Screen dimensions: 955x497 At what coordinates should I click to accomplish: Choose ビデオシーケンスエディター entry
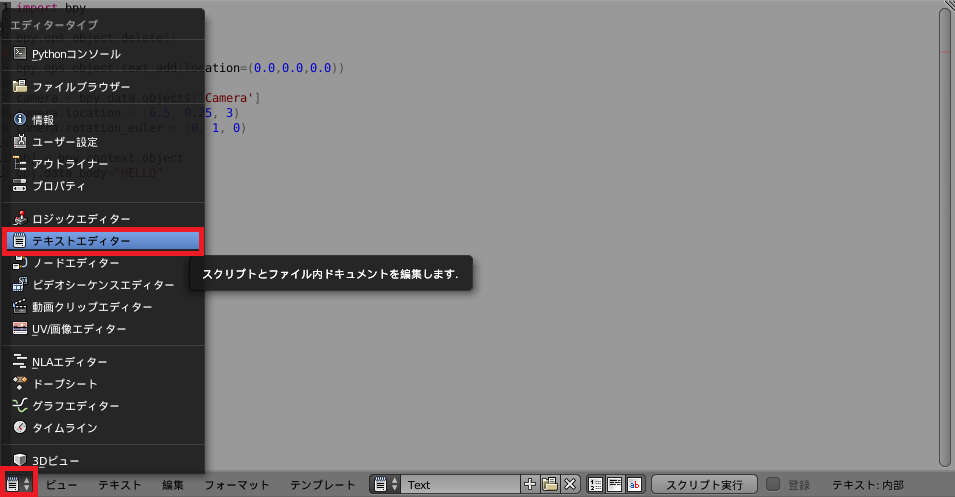(104, 285)
